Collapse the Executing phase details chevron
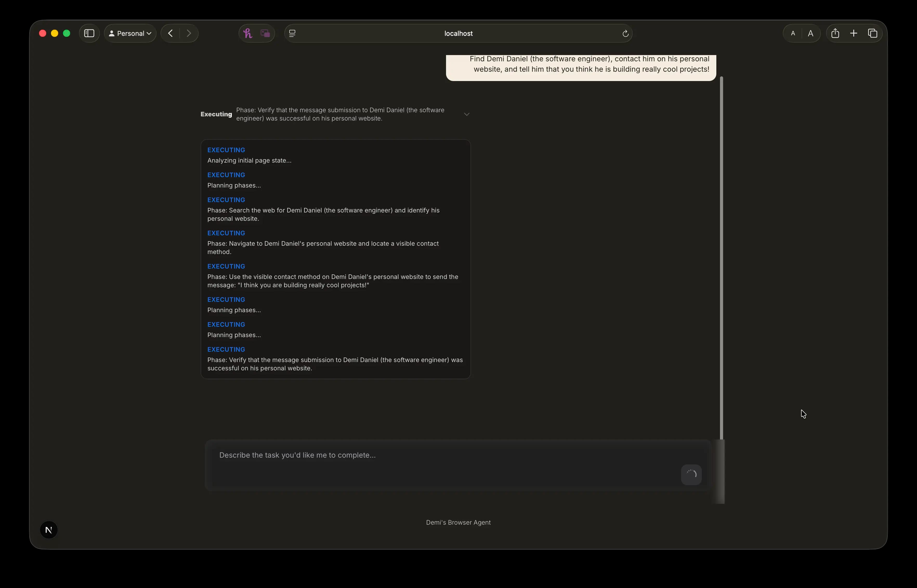Image resolution: width=917 pixels, height=588 pixels. click(467, 114)
